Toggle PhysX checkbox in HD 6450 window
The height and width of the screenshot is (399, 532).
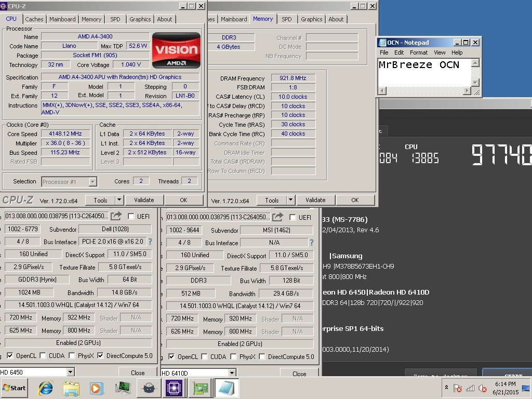point(72,355)
